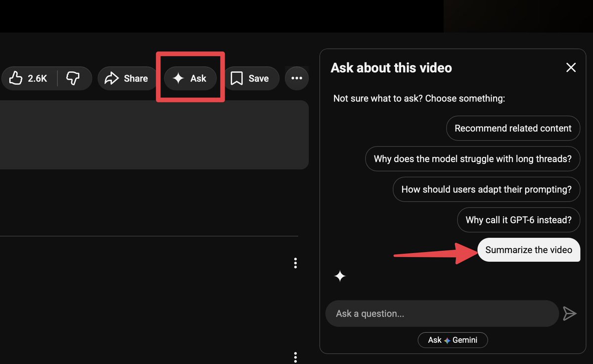The image size is (593, 364).
Task: Select 'How should users adapt their prompting?'
Action: pos(486,189)
